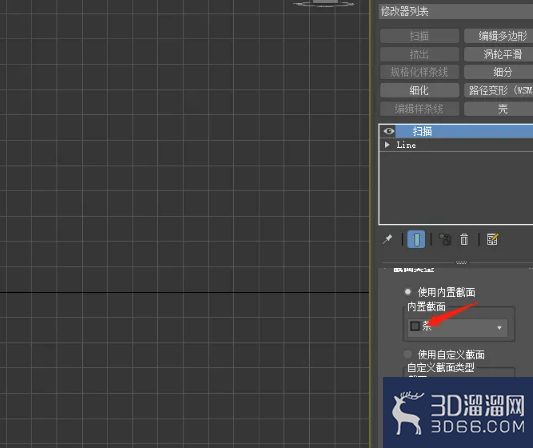The height and width of the screenshot is (448, 533).
Task: Open the 内置截面 section type dropdown
Action: pyautogui.click(x=458, y=327)
